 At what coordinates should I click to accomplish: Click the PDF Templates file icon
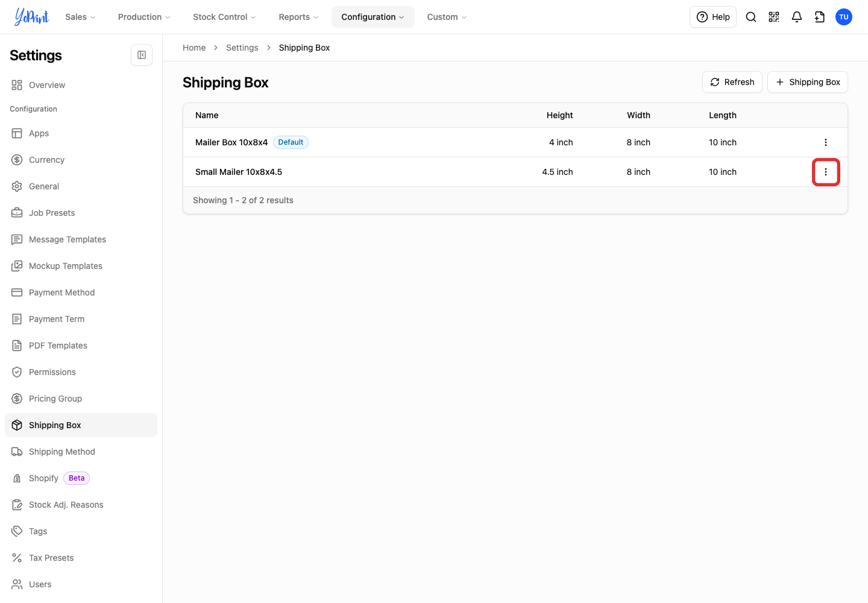click(17, 346)
